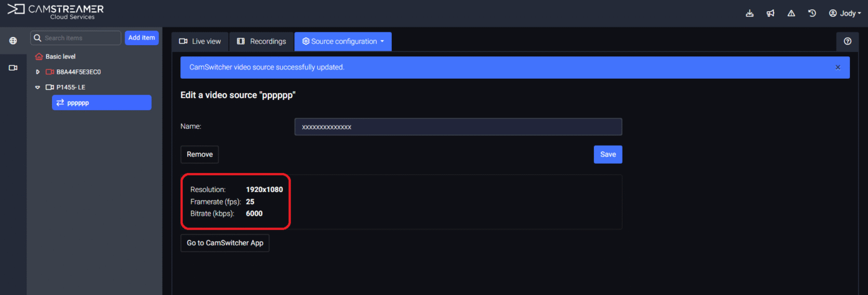Switch to the Recordings tab

click(x=262, y=42)
